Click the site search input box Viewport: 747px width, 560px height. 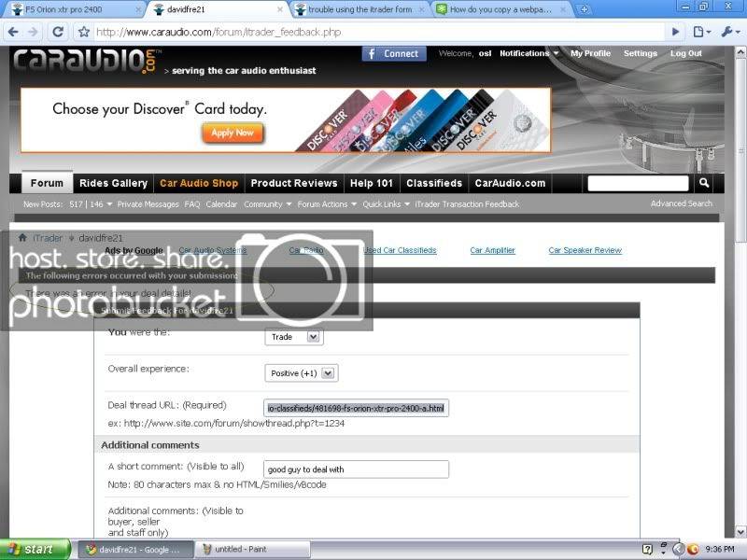click(638, 183)
